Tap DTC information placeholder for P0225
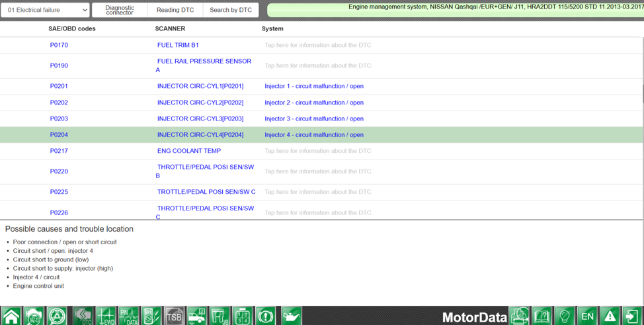644x325 pixels. [x=318, y=192]
